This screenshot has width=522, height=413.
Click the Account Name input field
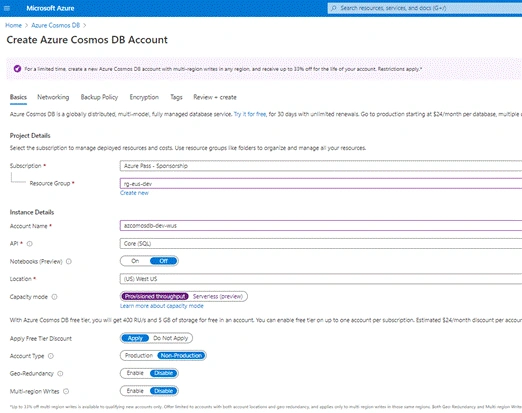[321, 225]
